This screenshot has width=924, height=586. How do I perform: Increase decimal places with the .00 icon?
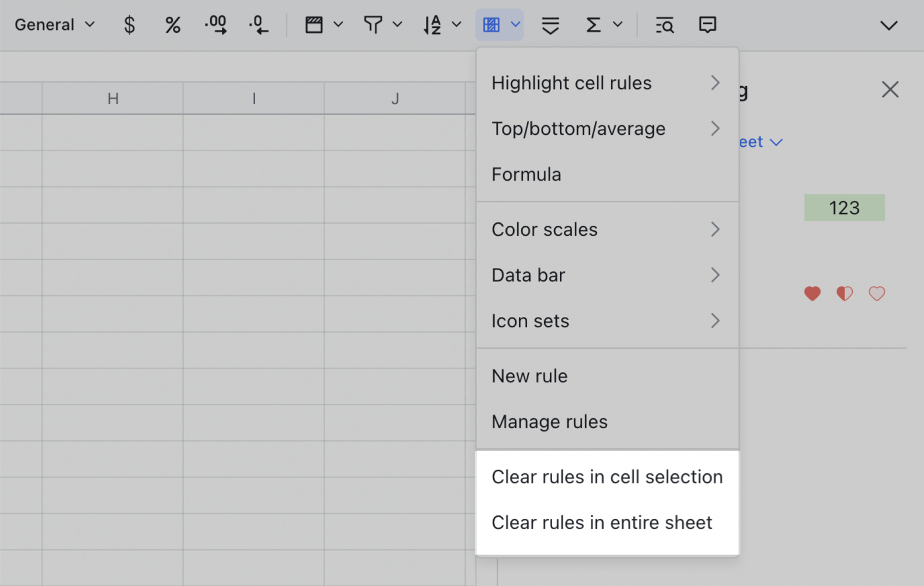point(216,24)
